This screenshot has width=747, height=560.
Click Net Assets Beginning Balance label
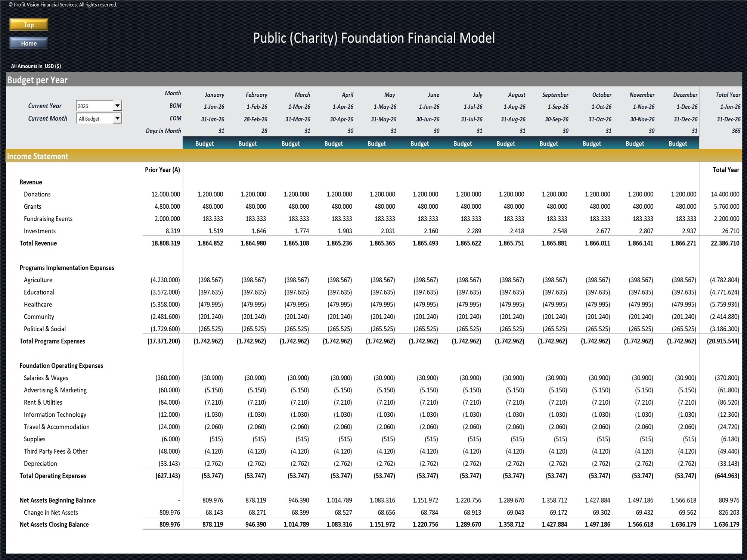[x=58, y=500]
